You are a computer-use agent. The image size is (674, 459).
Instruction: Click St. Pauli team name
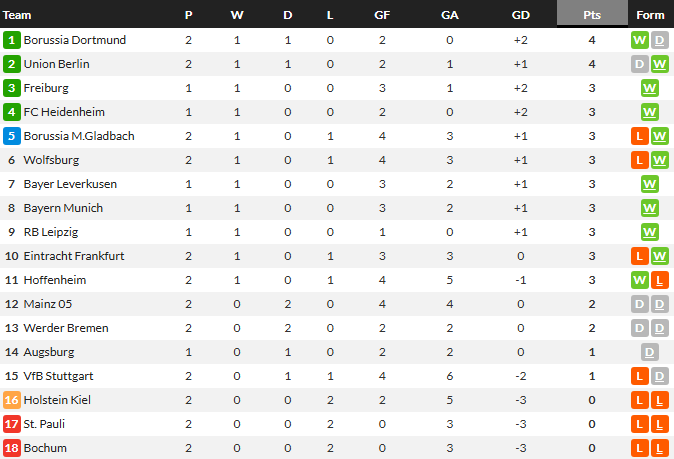point(43,424)
